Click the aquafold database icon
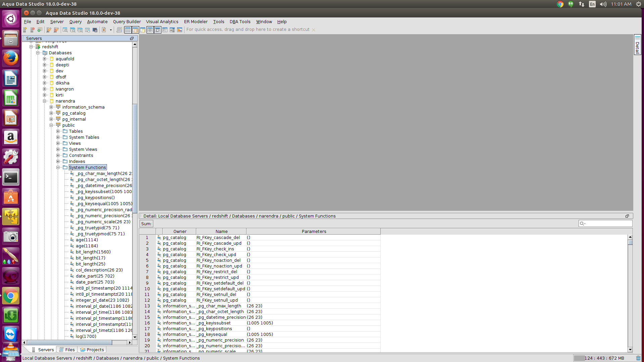 click(x=52, y=59)
